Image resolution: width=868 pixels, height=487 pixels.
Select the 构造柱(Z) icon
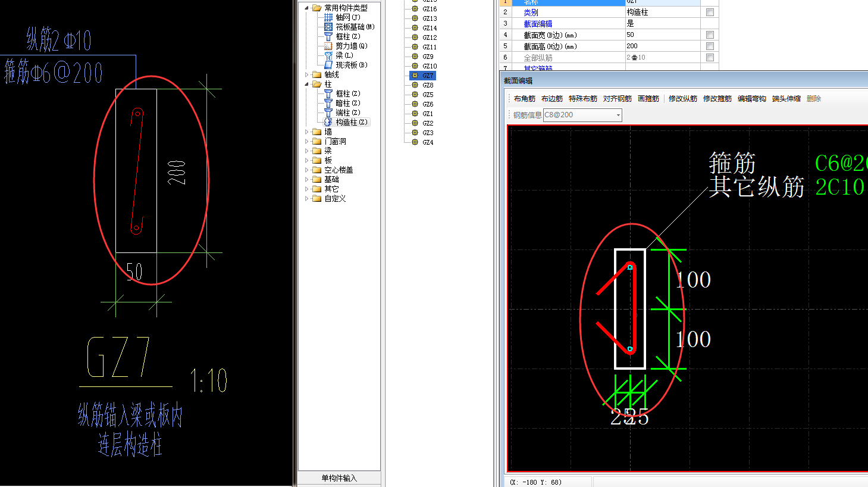[328, 122]
